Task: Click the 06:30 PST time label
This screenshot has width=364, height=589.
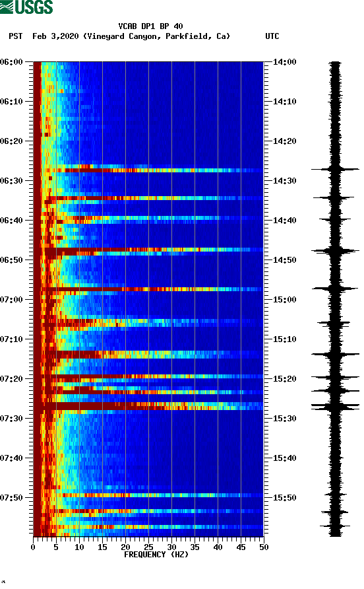Action: coord(11,181)
